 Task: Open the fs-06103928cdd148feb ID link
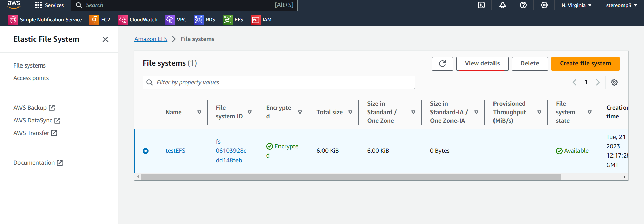point(231,151)
